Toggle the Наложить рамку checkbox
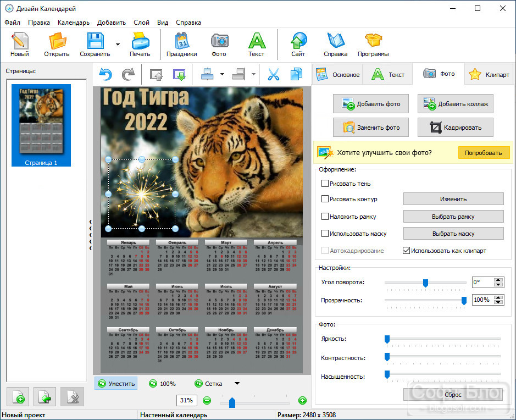The width and height of the screenshot is (516, 420). [325, 216]
